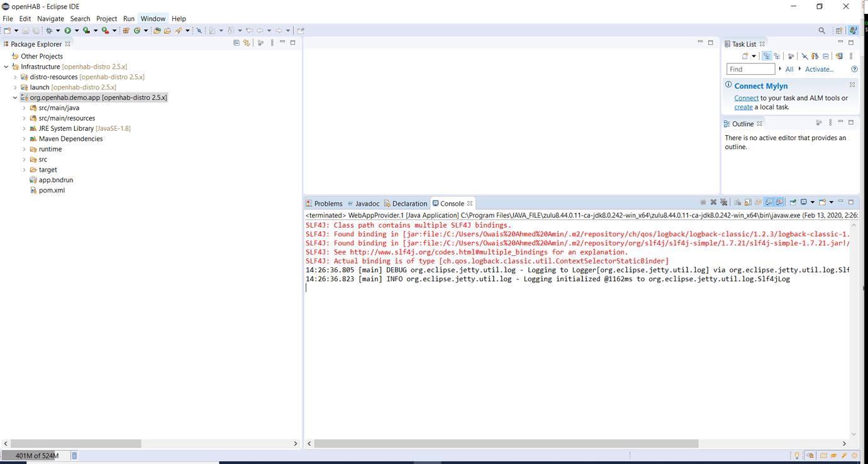Click the Console horizontal scrollbar thumb
868x464 pixels.
(506, 443)
